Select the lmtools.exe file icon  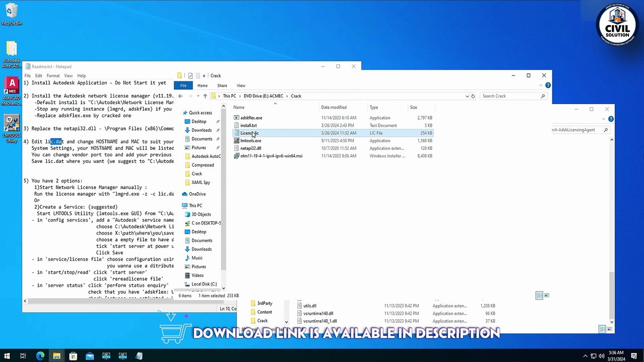236,141
